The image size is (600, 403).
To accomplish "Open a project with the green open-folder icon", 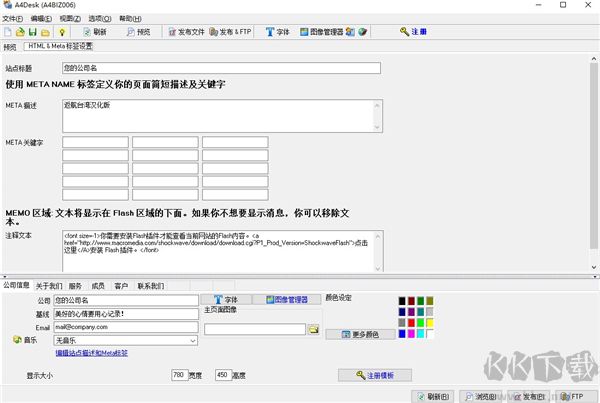I will tap(20, 32).
